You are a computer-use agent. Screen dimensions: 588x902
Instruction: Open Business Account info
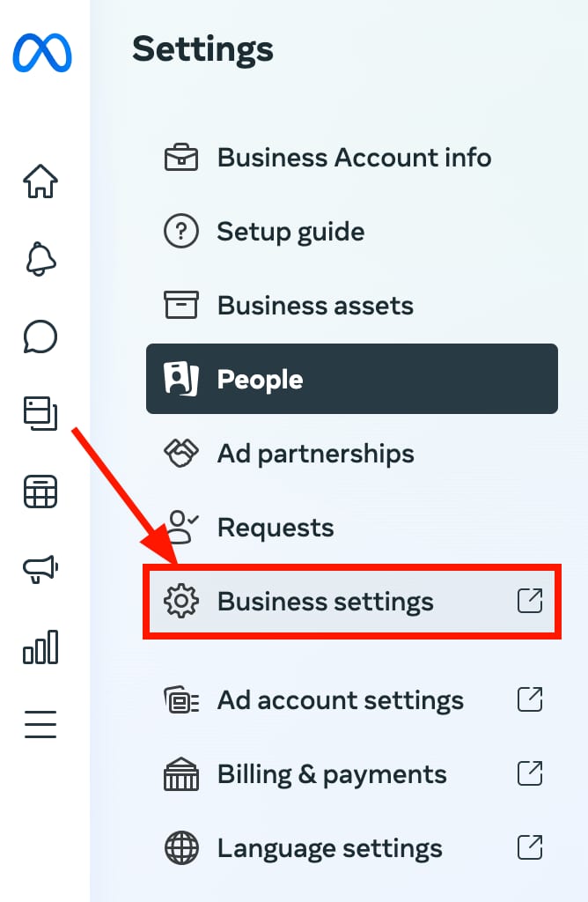click(x=355, y=157)
